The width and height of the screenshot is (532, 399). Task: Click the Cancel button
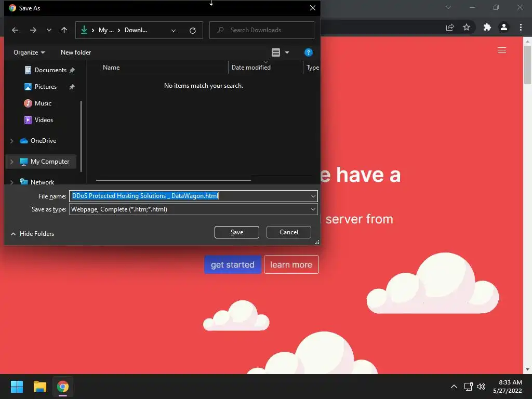(289, 232)
